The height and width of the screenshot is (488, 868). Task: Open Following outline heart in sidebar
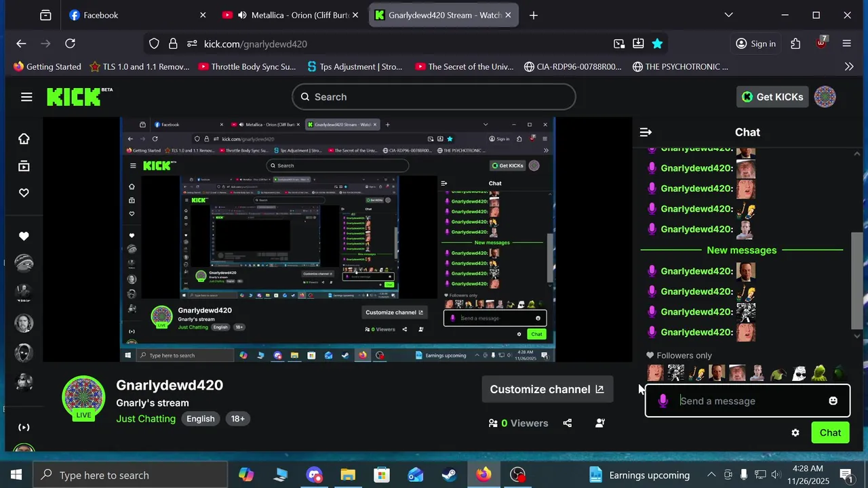24,193
